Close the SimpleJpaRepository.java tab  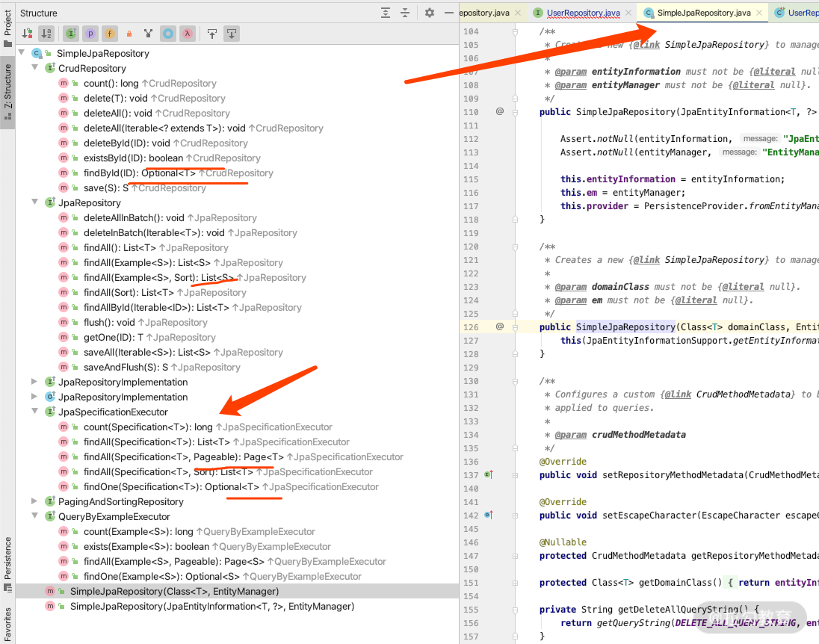[759, 13]
